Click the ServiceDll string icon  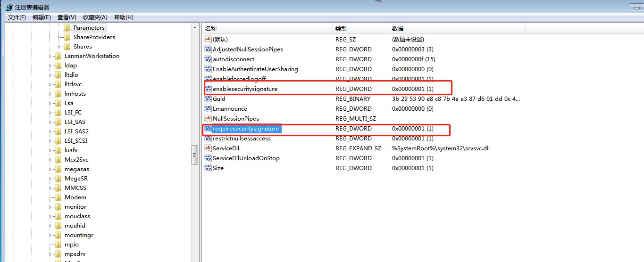208,148
